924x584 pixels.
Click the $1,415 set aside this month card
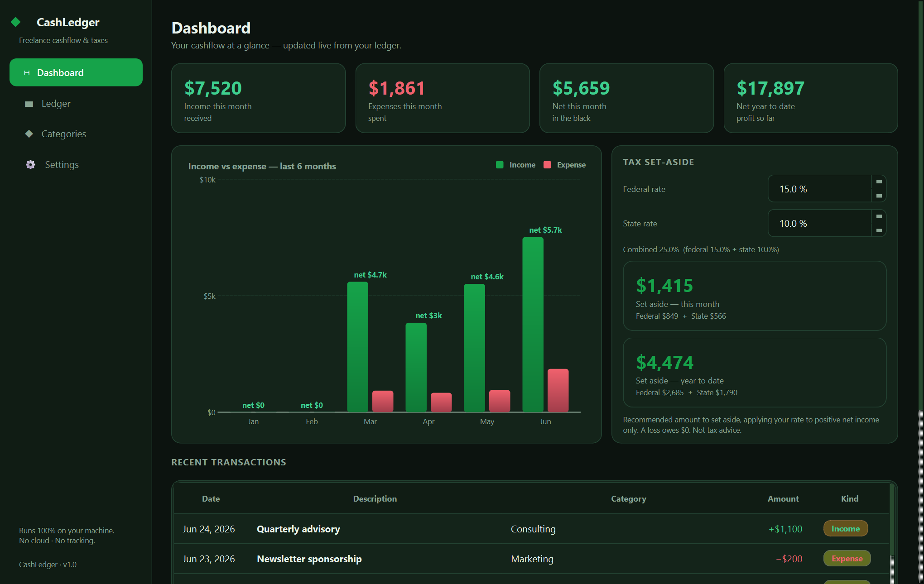point(755,296)
